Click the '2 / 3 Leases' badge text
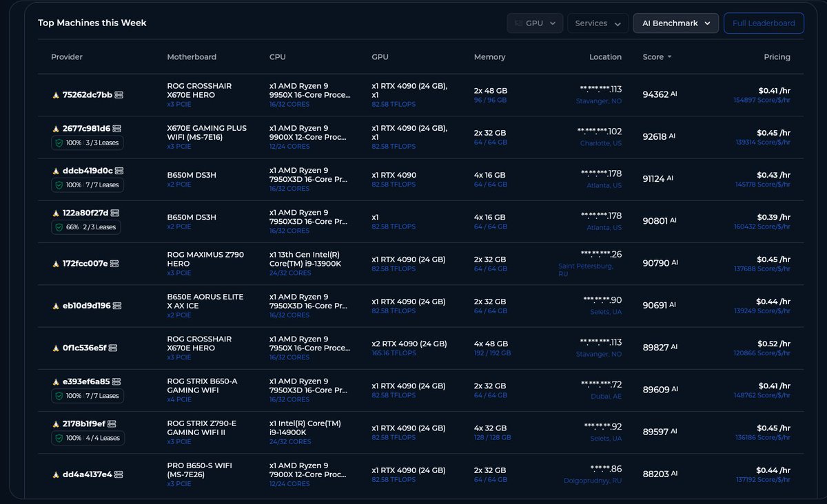Image resolution: width=827 pixels, height=504 pixels. tap(100, 227)
